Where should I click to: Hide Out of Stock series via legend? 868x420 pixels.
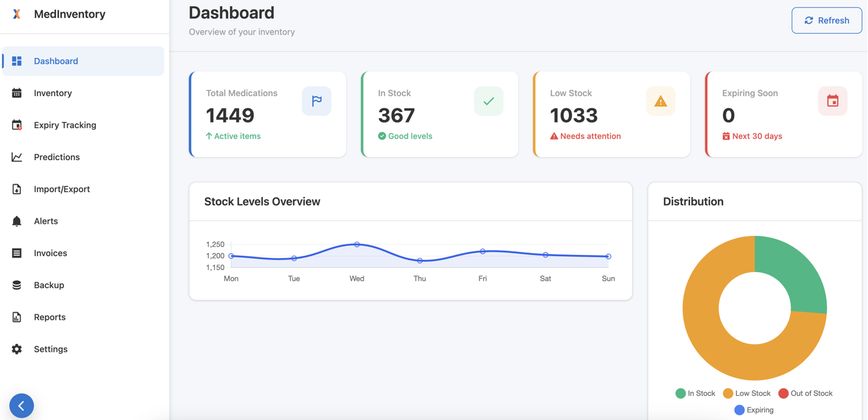click(805, 394)
